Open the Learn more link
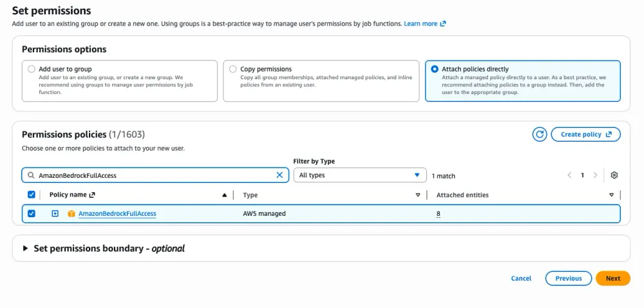 tap(424, 24)
